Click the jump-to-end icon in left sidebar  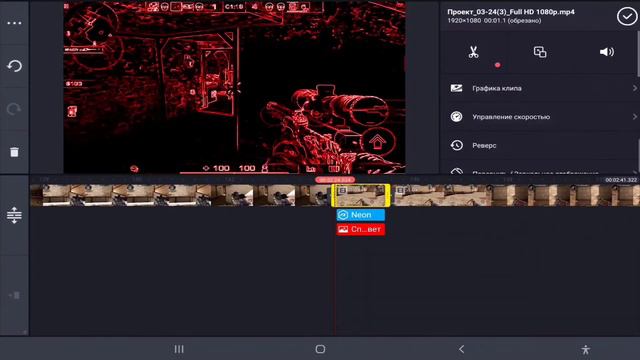[x=14, y=295]
